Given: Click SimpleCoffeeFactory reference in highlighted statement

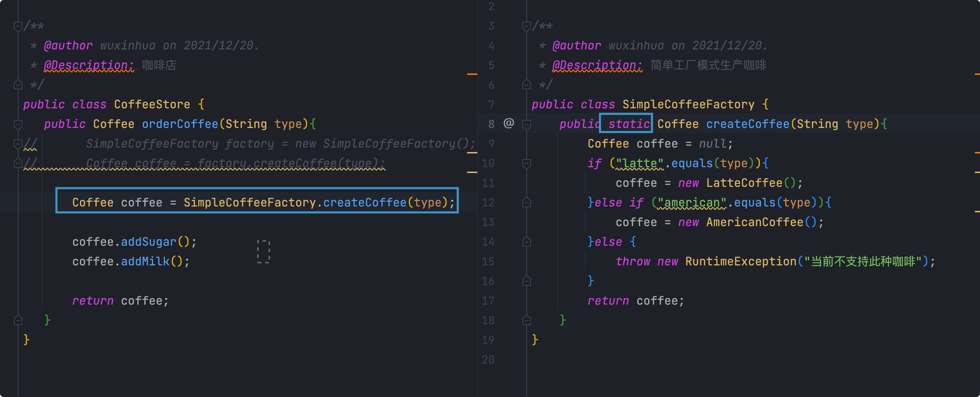Looking at the screenshot, I should [x=249, y=202].
